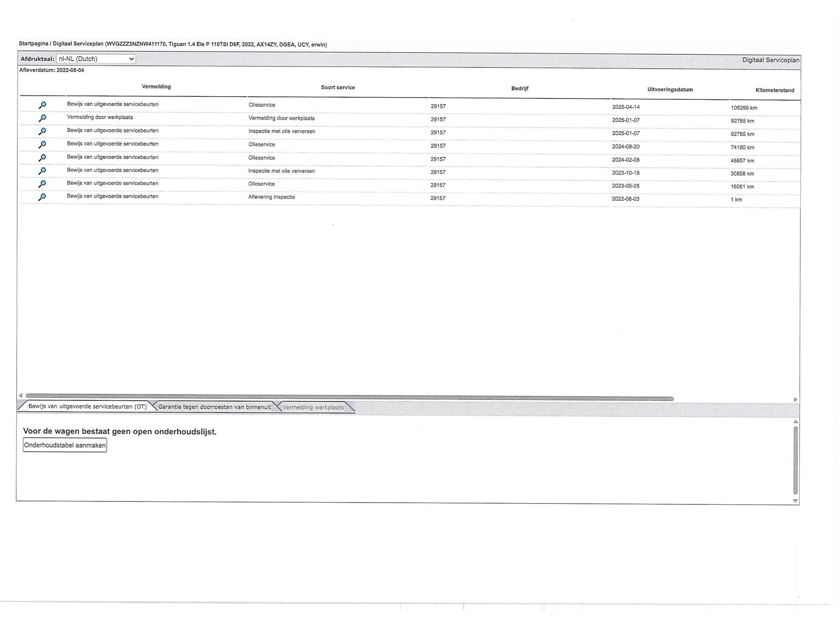840x630 pixels.
Task: Click down arrow of lower panel scrollbar
Action: (x=795, y=501)
